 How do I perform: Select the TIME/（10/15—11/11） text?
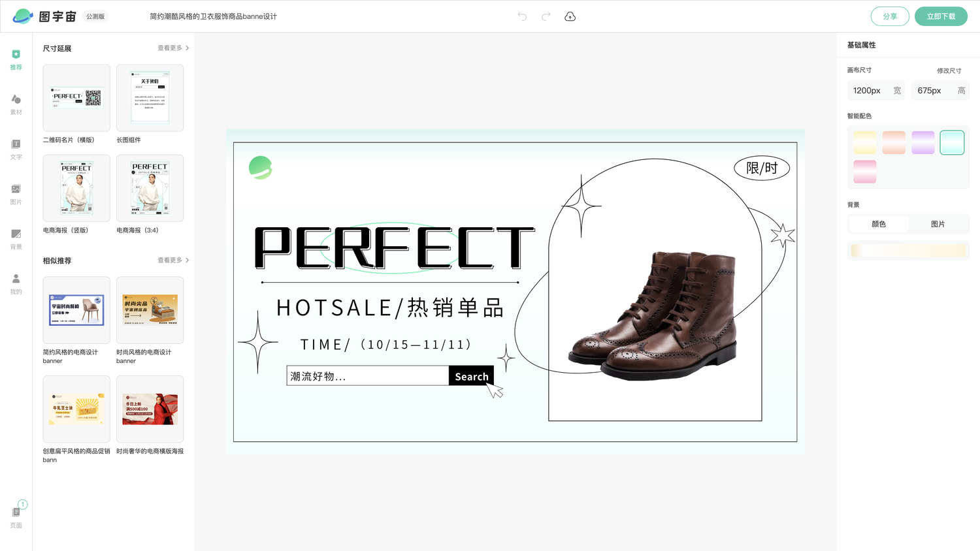(x=385, y=345)
